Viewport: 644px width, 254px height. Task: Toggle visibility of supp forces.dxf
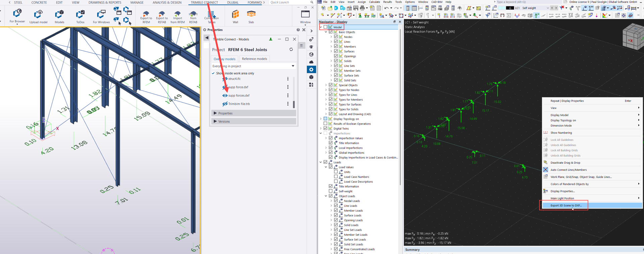click(225, 96)
